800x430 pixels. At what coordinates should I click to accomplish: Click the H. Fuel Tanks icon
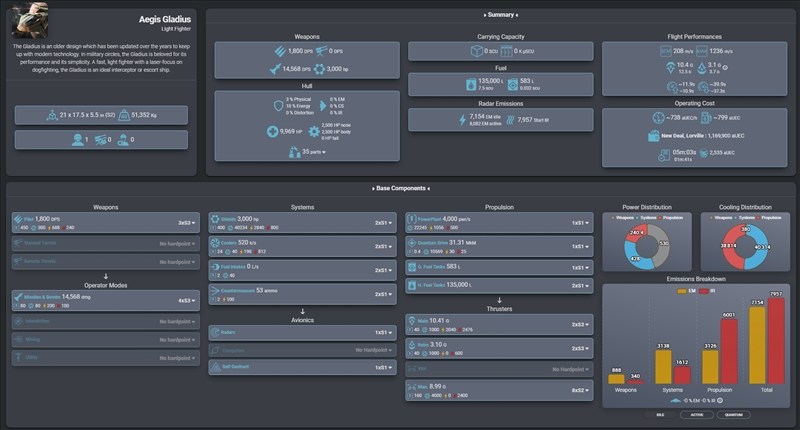[412, 286]
